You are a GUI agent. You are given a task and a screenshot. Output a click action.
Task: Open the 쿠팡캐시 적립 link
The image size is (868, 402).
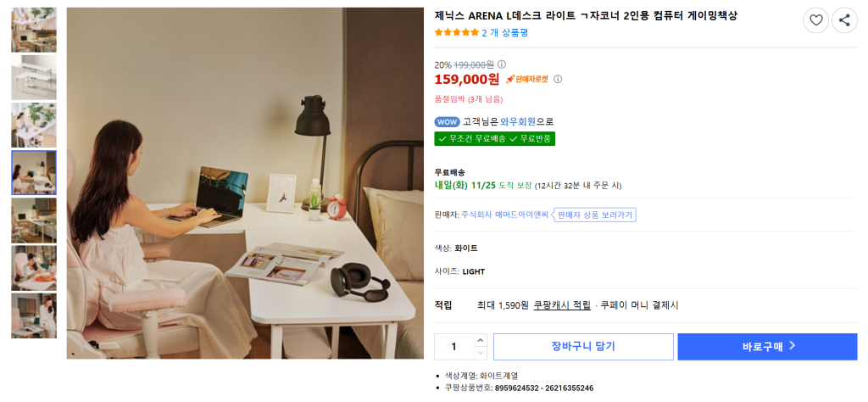562,305
